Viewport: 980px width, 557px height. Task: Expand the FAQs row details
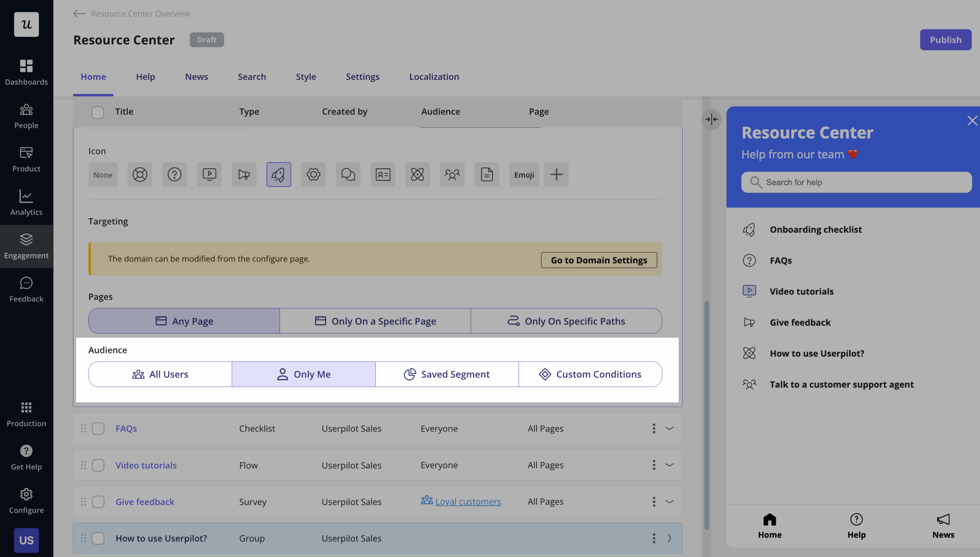670,428
